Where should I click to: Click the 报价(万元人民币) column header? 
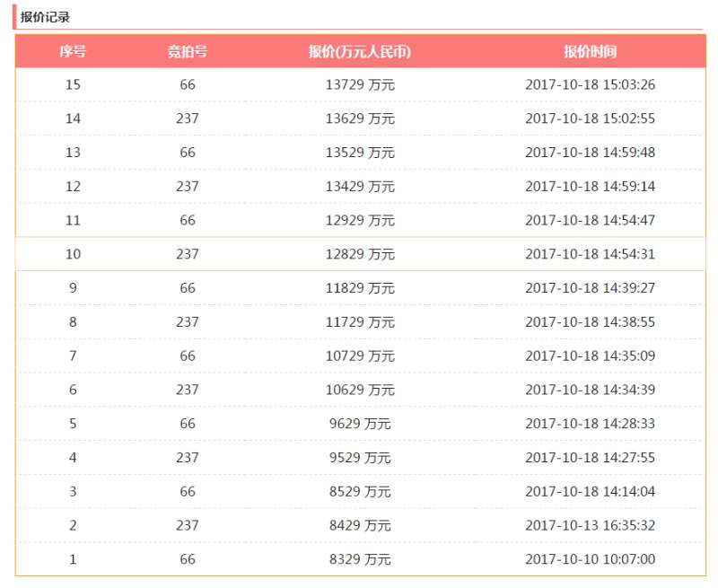tap(360, 52)
